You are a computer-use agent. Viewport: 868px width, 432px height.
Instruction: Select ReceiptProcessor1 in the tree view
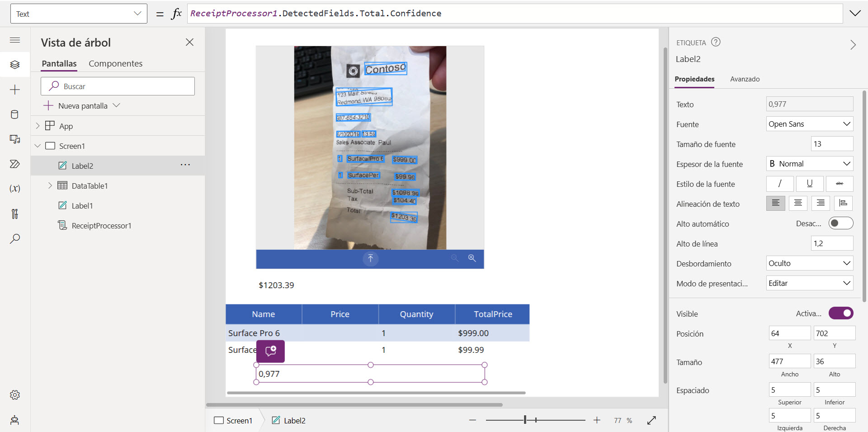(118, 225)
